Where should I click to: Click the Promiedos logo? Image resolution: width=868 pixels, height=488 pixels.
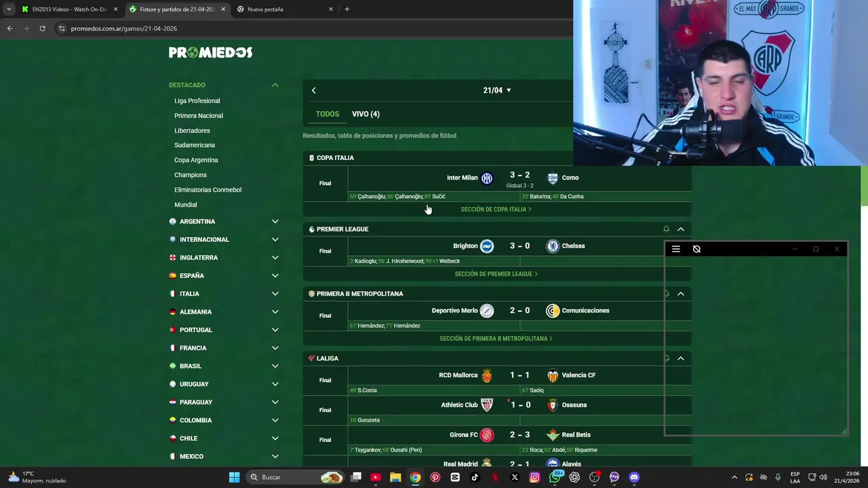(210, 53)
